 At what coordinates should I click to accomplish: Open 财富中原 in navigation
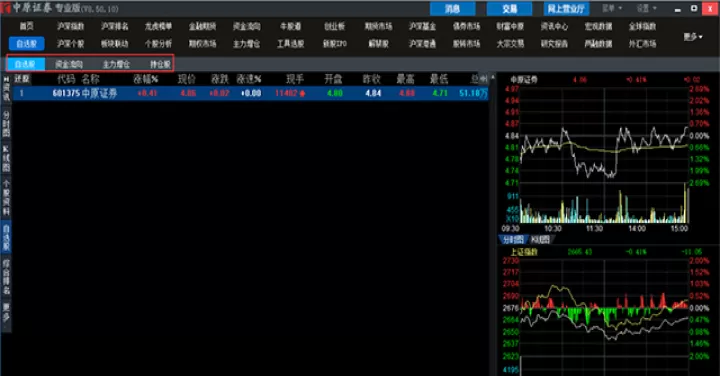click(x=510, y=26)
